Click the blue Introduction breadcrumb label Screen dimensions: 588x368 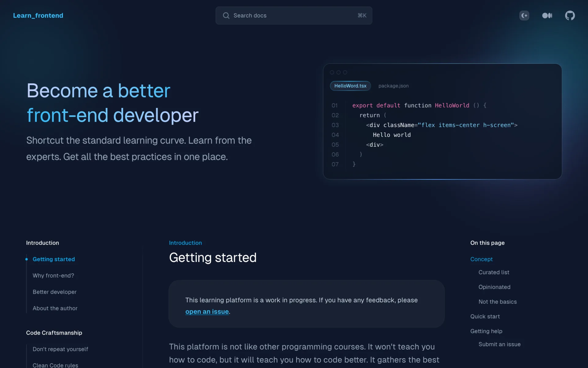coord(186,243)
